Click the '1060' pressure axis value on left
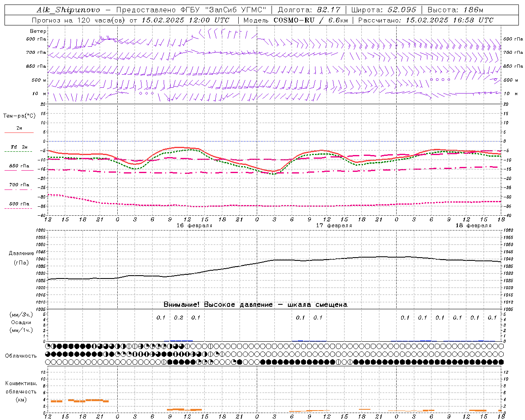Screen dimensions: 525x420 [x=41, y=231]
